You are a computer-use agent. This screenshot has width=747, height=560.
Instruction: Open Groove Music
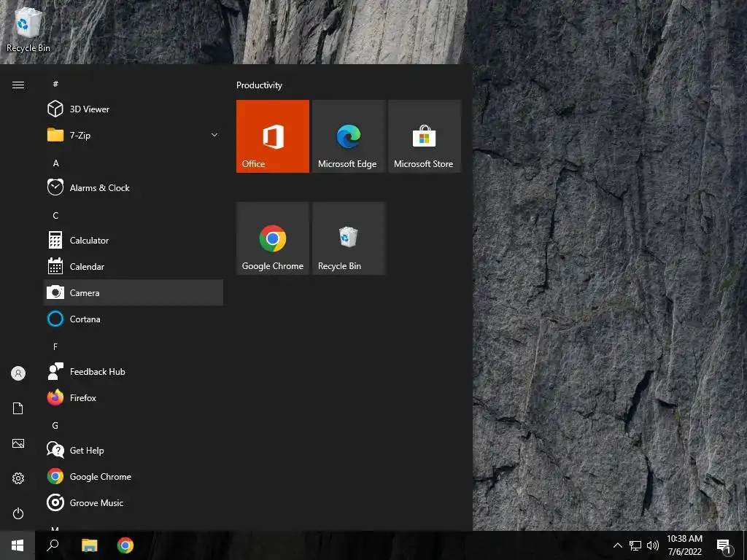(133, 502)
